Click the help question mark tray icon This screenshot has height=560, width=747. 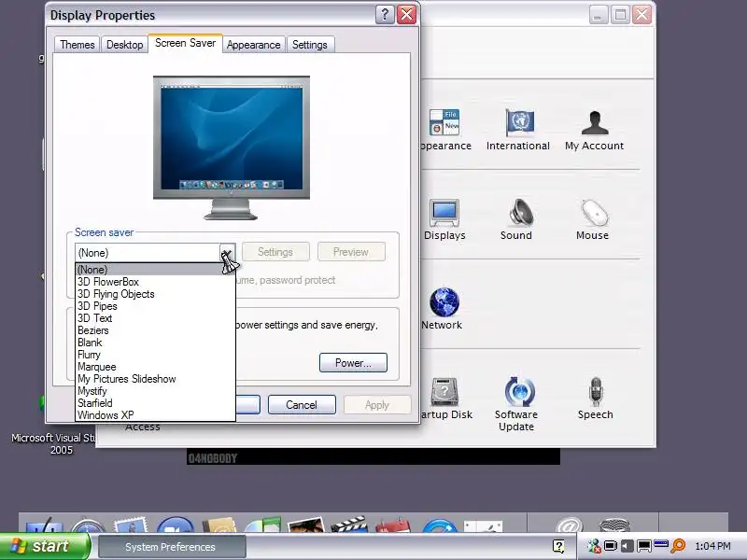coord(558,546)
